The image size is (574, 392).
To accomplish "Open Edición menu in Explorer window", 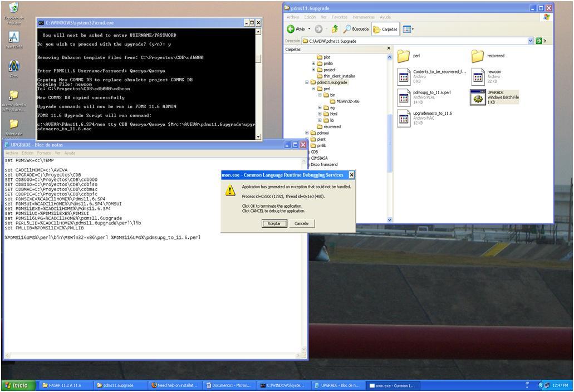I will (x=310, y=17).
